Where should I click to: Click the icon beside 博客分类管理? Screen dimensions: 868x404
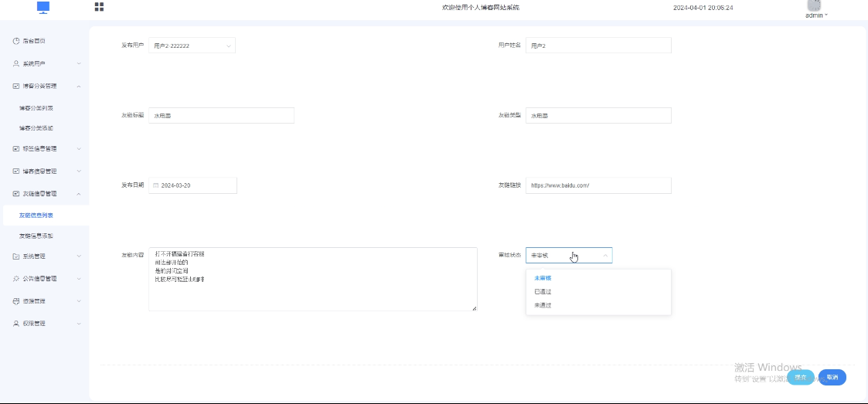(x=16, y=86)
